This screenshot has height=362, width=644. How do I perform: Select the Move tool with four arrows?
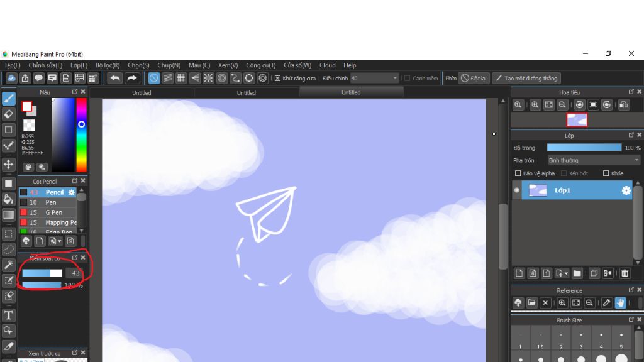[x=9, y=164]
